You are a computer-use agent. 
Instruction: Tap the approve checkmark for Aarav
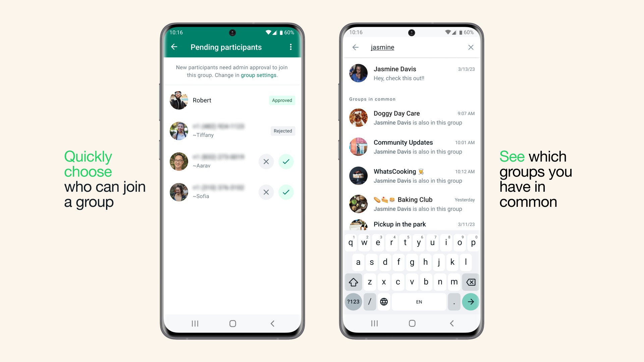pos(287,161)
